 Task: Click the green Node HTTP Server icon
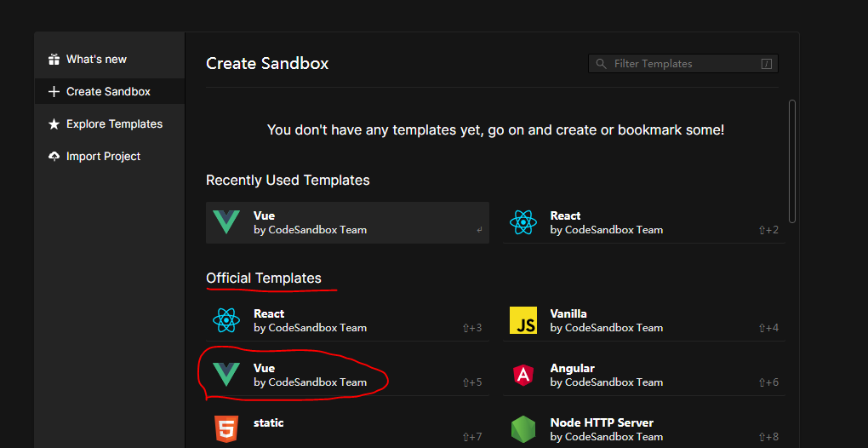click(x=523, y=429)
